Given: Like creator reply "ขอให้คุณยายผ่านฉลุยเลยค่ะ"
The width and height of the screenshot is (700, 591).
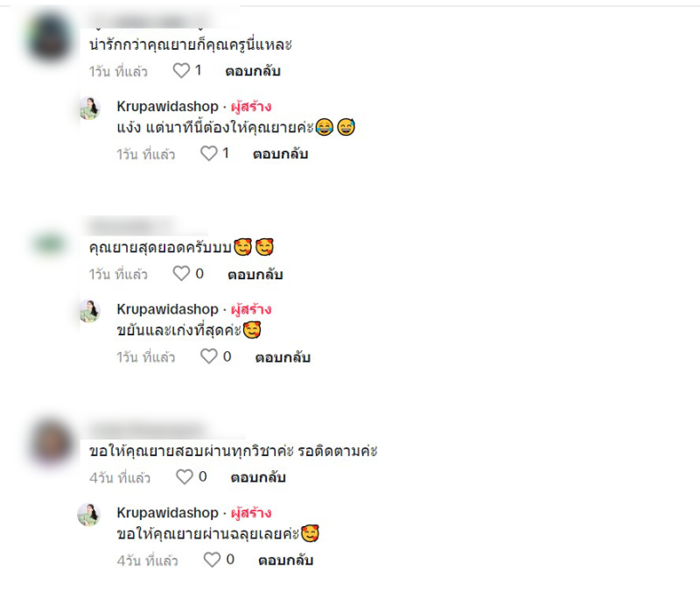Looking at the screenshot, I should click(x=212, y=559).
